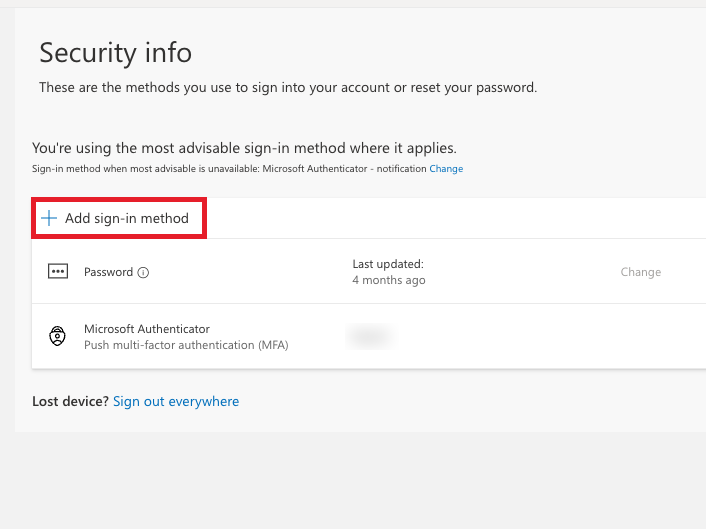Open the Change link for default sign-in method

click(446, 169)
